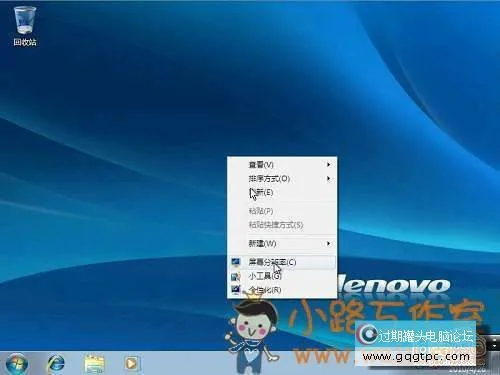Click the screen resolution monitor icon

pos(236,262)
